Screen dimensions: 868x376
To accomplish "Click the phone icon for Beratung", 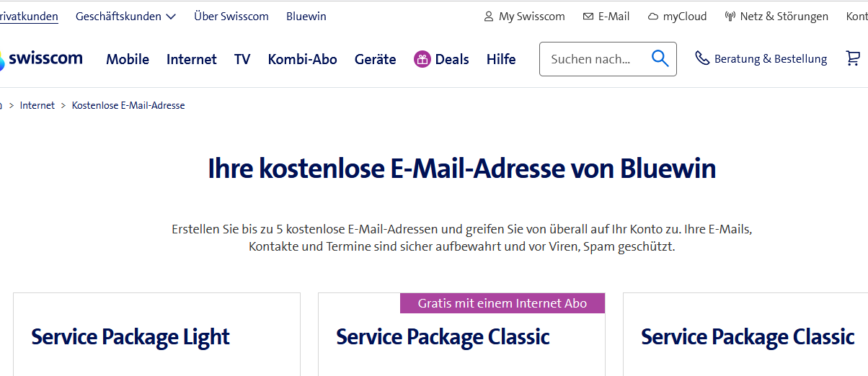I will point(701,58).
